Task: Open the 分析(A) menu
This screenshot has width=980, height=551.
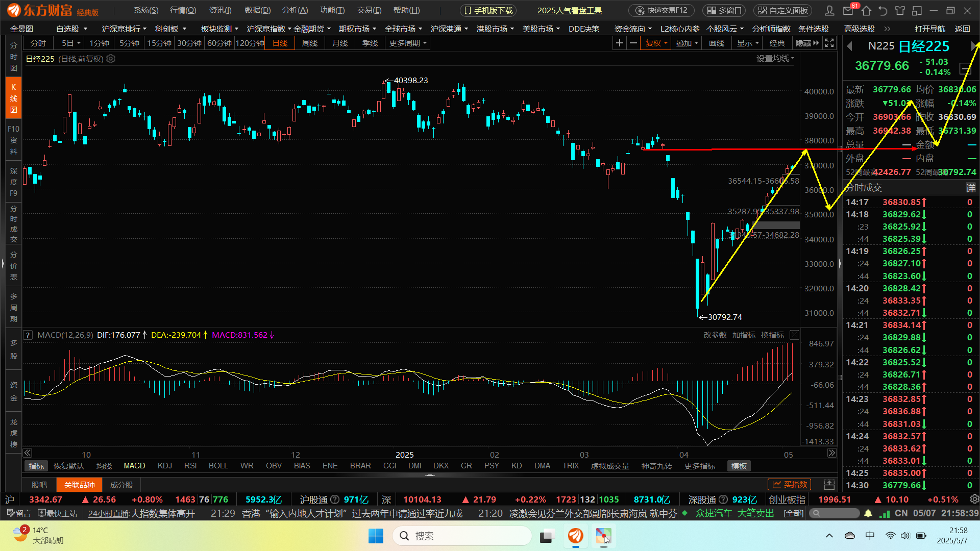Action: click(295, 10)
